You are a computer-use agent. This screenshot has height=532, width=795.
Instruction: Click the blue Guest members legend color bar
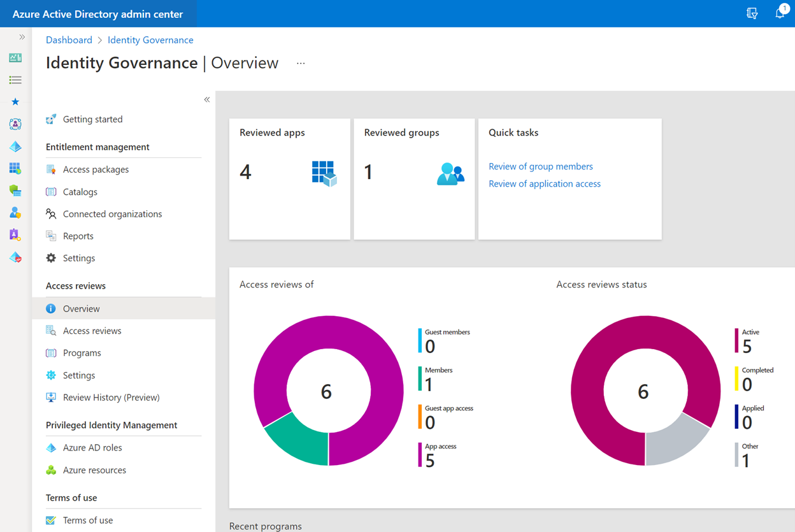point(420,341)
